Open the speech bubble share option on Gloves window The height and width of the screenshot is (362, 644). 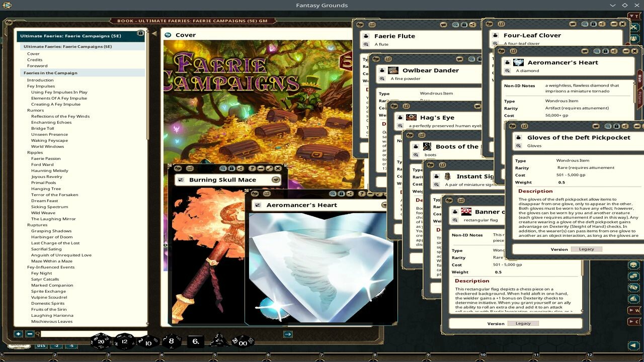coord(596,127)
